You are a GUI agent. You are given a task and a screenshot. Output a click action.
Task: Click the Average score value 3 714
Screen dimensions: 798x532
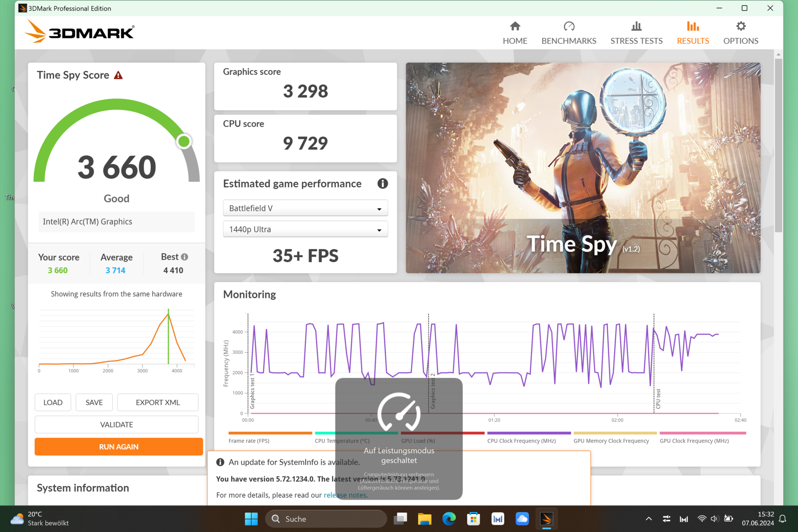coord(115,270)
